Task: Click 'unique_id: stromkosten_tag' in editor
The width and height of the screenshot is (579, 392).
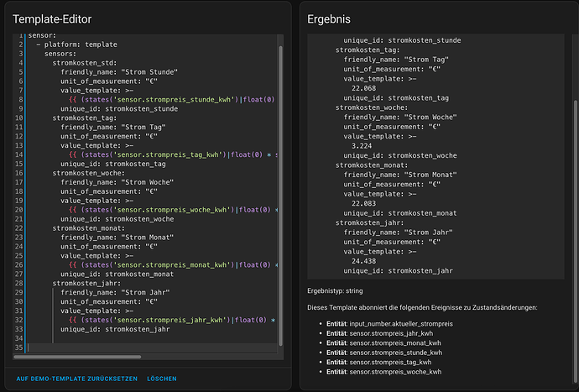Action: pyautogui.click(x=113, y=164)
